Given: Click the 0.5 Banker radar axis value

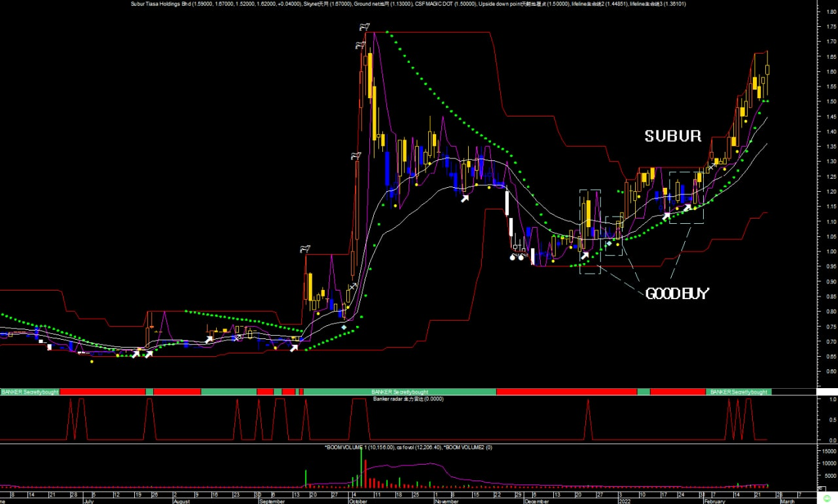Looking at the screenshot, I should 833,420.
